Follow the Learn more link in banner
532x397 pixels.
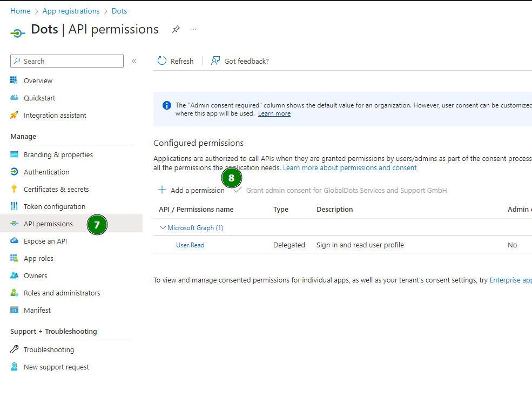274,113
